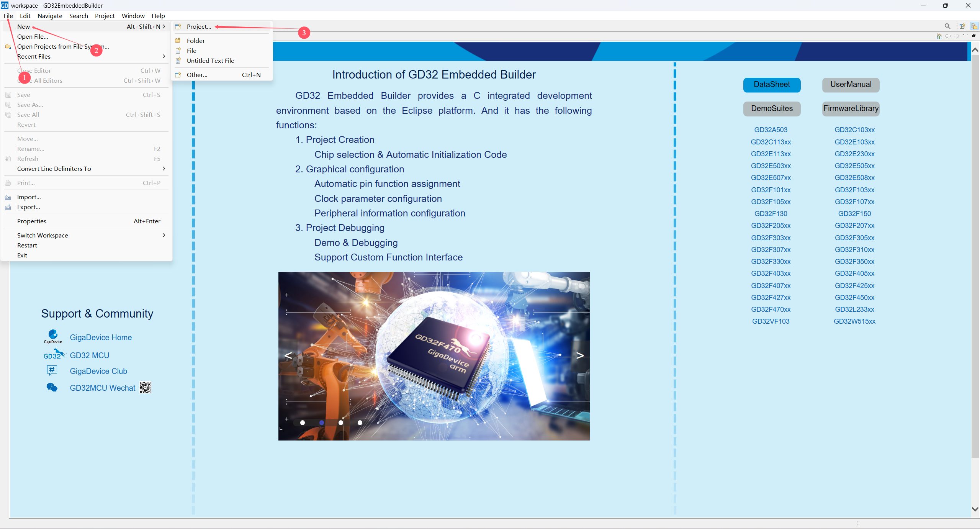Click the GigaDevice Club chat icon

[x=52, y=370]
